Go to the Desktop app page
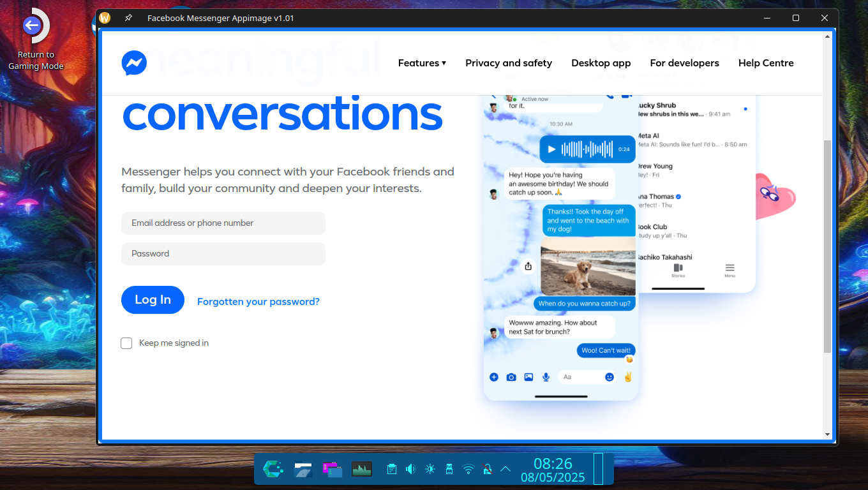The width and height of the screenshot is (868, 490). [601, 63]
